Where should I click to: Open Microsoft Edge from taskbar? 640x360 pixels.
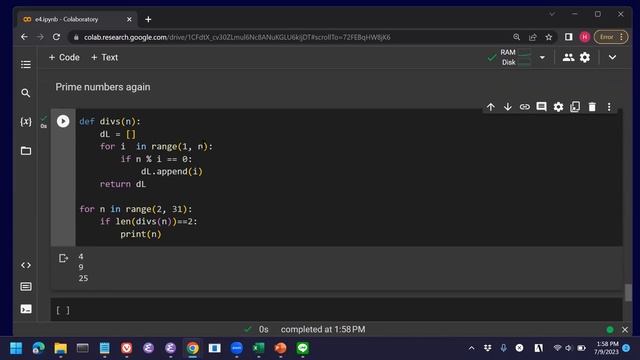38,348
